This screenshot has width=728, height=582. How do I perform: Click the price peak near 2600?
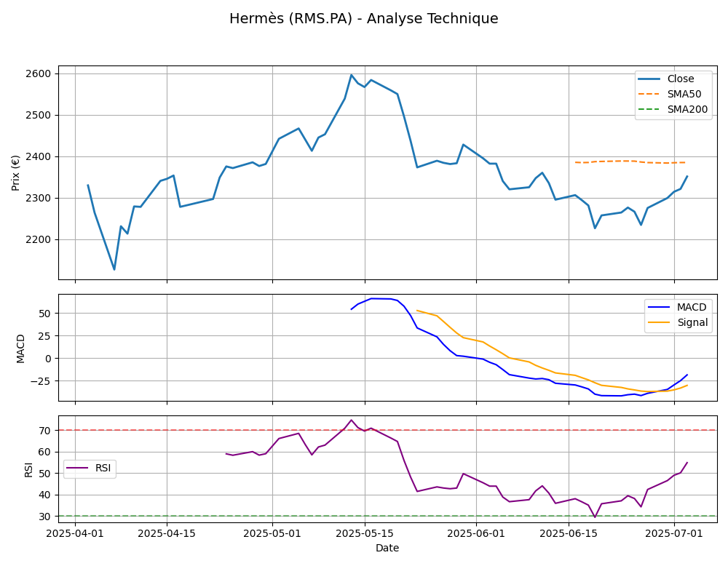pyautogui.click(x=352, y=75)
